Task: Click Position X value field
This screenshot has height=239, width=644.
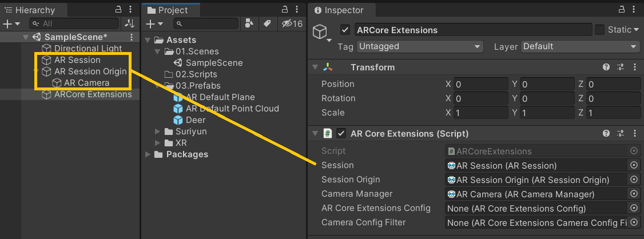Action: (481, 84)
